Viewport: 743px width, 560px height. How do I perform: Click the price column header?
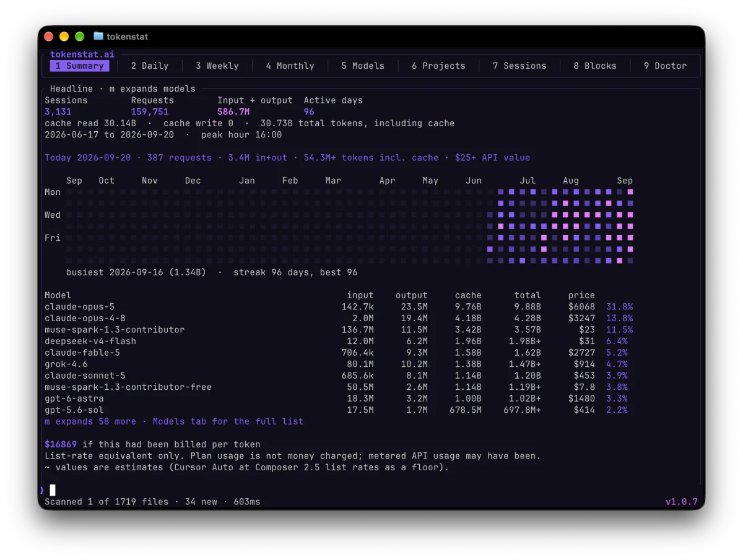tap(581, 295)
